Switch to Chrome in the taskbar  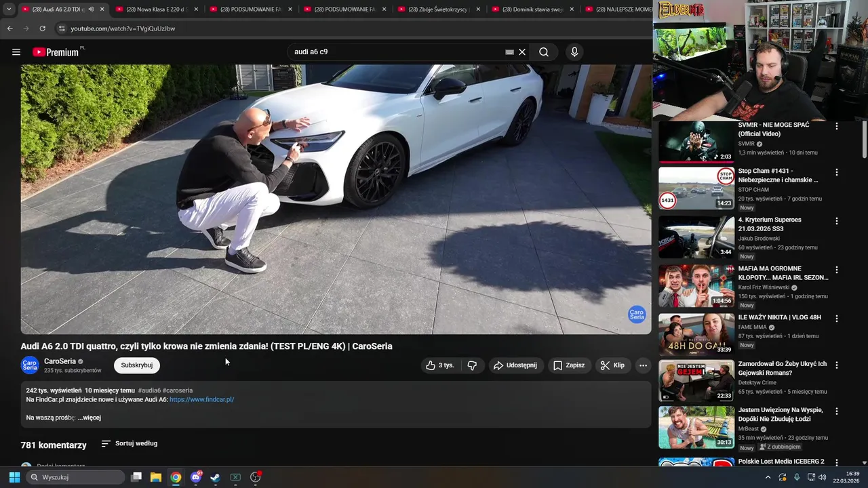[x=176, y=477]
